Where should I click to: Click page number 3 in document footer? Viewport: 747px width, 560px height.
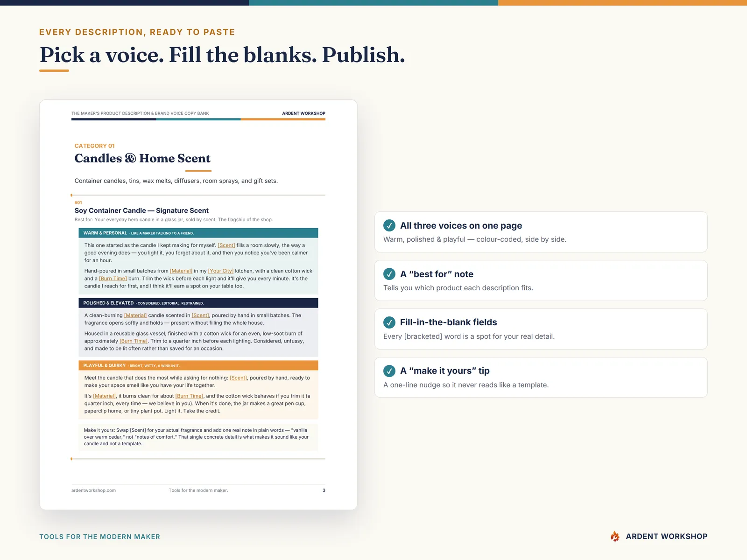[324, 490]
